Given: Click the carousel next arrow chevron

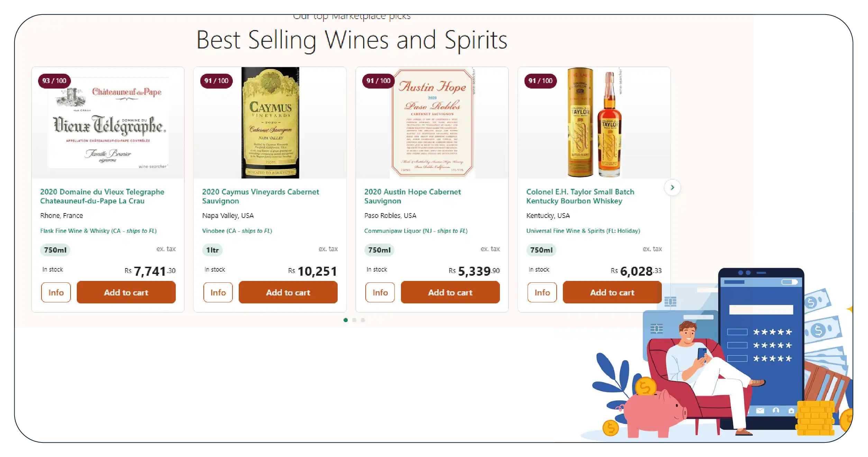Looking at the screenshot, I should pyautogui.click(x=672, y=188).
